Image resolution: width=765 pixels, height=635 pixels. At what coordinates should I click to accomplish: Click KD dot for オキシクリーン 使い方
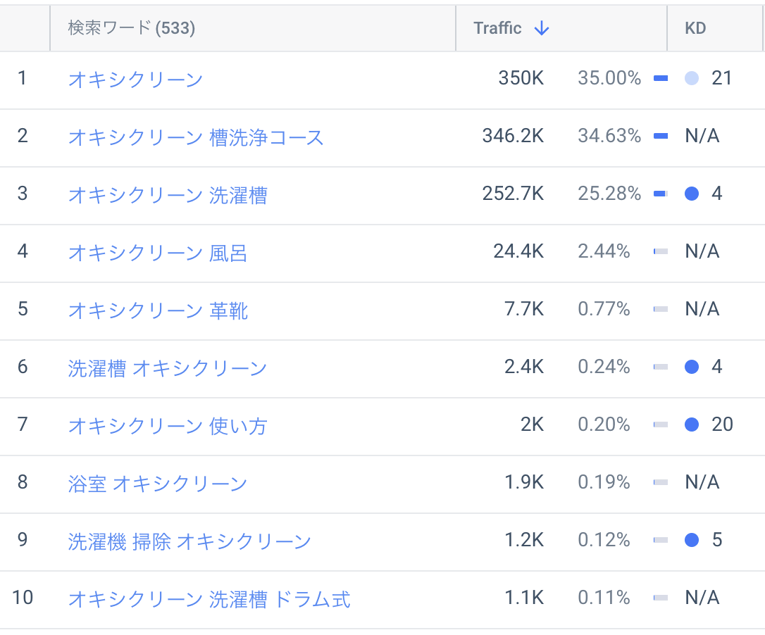point(692,425)
